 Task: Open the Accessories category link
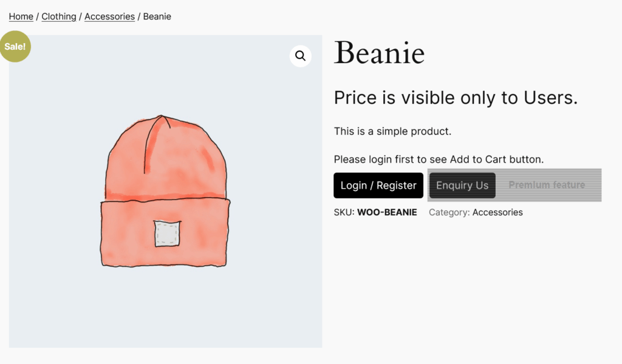point(497,212)
